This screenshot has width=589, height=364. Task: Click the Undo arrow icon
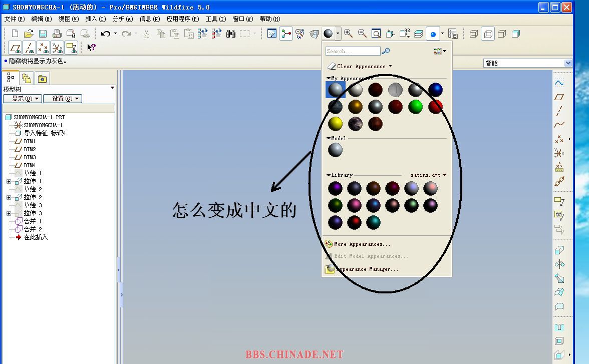pos(105,34)
